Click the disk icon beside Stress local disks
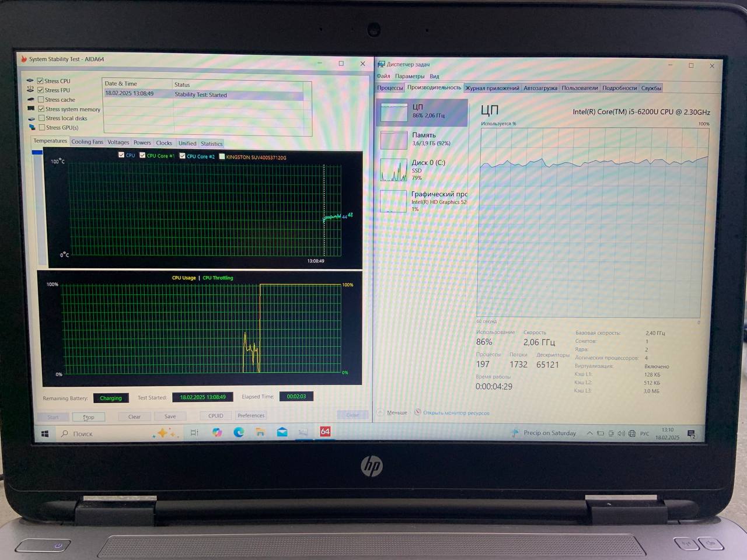The width and height of the screenshot is (747, 560). pyautogui.click(x=32, y=118)
